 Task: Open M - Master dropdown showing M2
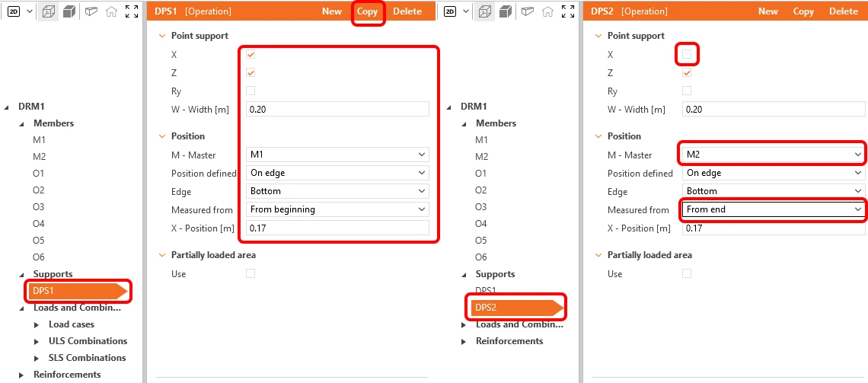point(774,155)
